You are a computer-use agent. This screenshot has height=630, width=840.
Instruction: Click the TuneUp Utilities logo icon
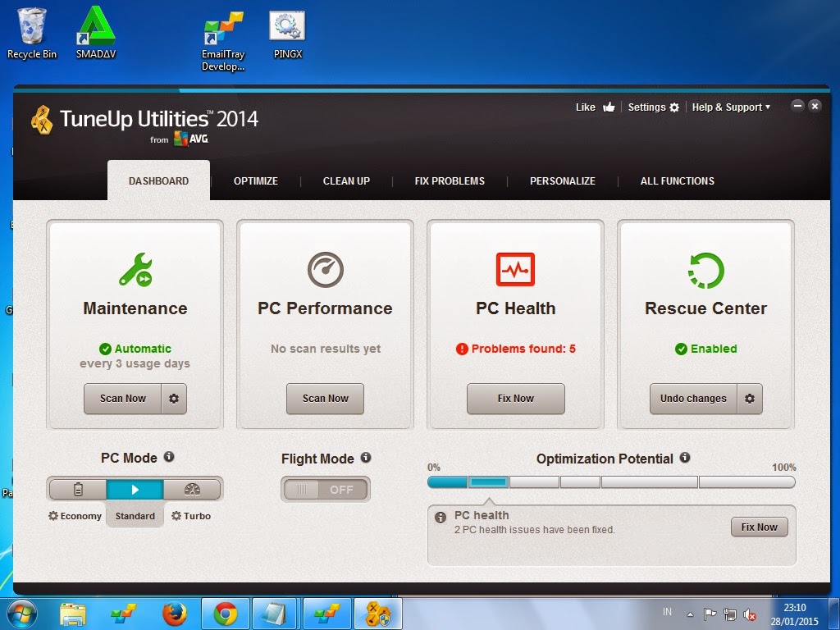pyautogui.click(x=42, y=120)
